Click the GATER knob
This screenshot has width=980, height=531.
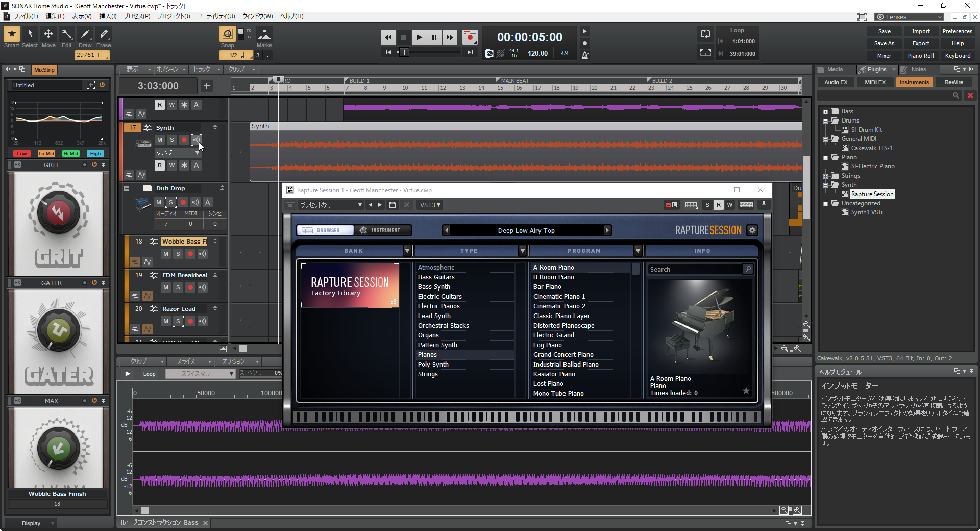click(x=58, y=330)
